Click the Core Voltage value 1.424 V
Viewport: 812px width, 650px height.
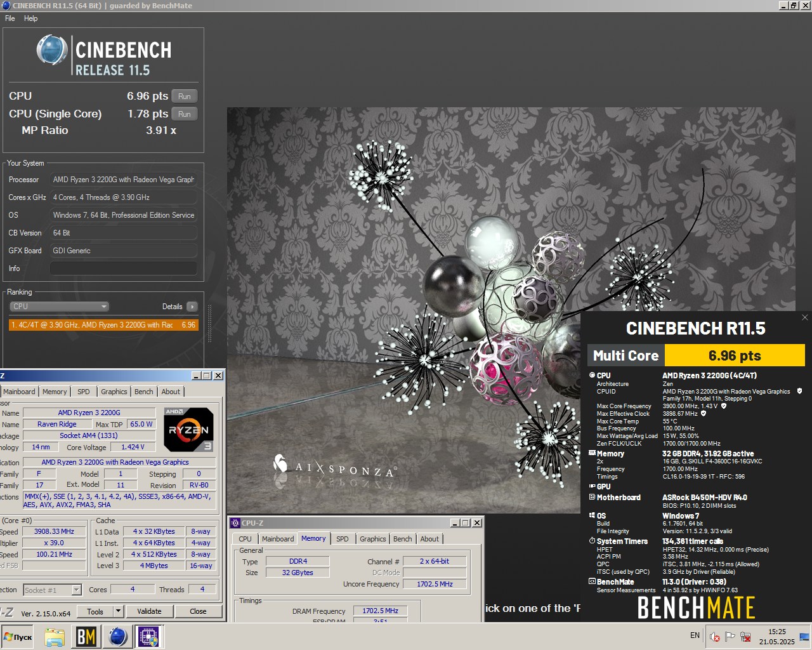[x=133, y=448]
